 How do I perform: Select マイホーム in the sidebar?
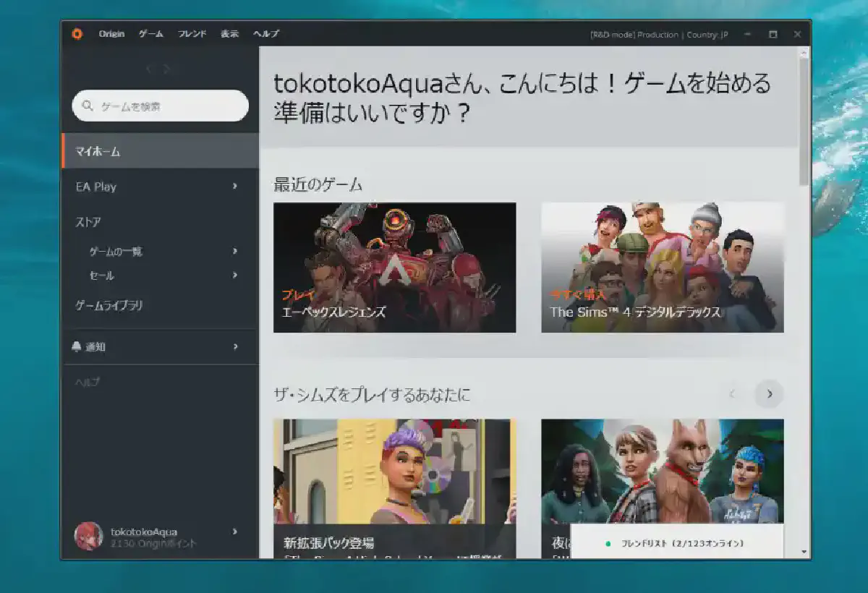click(161, 151)
